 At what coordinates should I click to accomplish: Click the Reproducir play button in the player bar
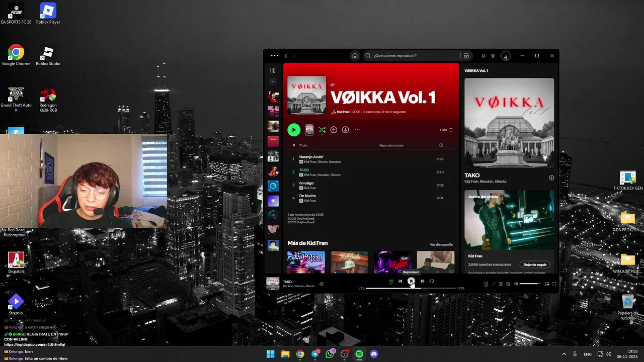411,281
